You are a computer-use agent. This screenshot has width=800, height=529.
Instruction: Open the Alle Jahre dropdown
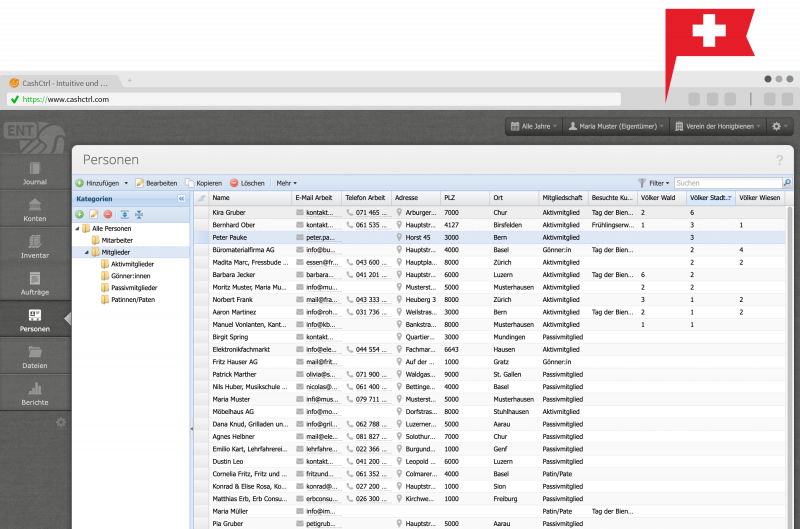click(534, 126)
